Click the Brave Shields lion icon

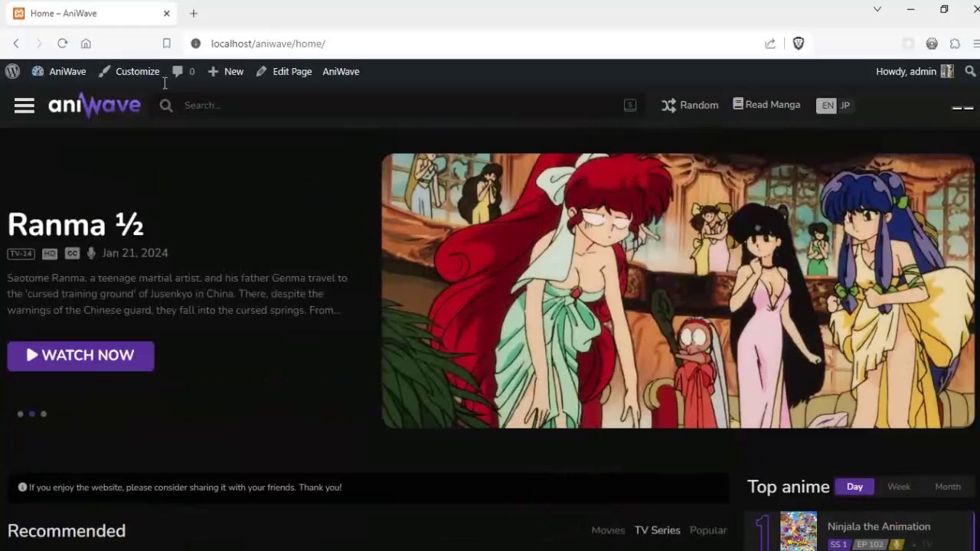coord(799,44)
